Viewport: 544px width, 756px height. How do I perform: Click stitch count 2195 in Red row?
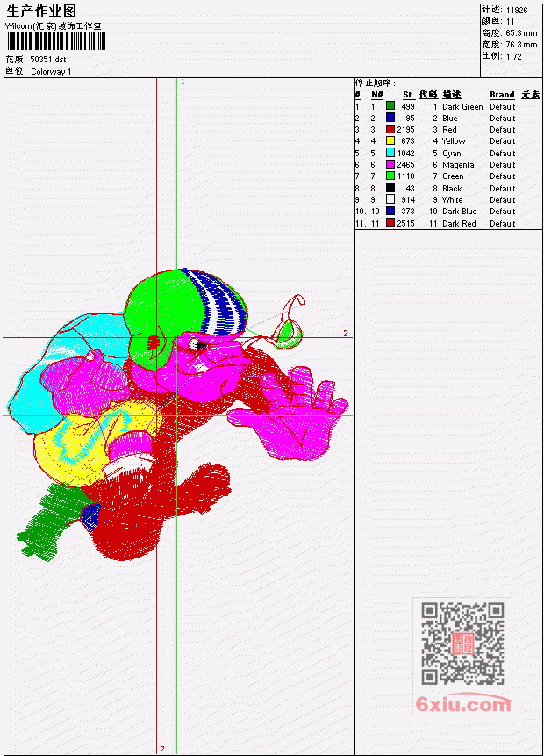click(405, 130)
